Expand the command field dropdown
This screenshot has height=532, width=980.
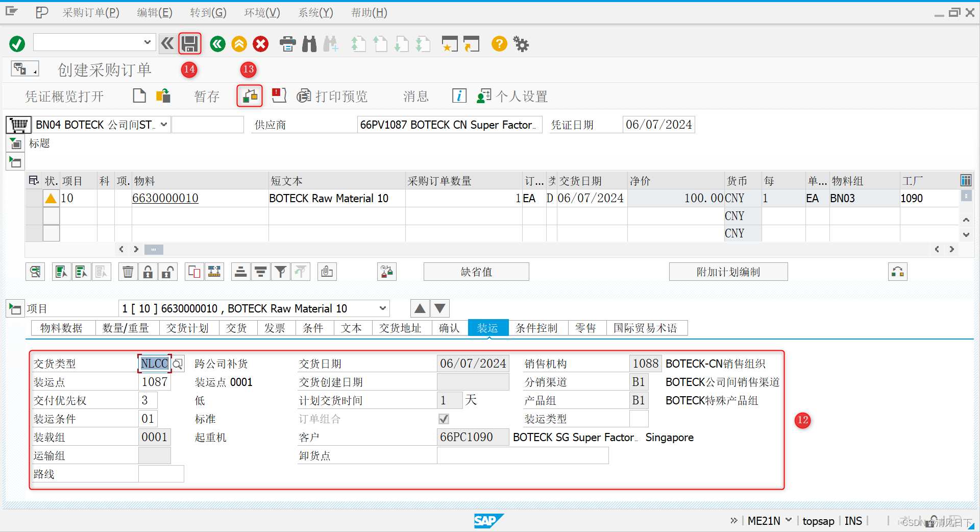147,42
